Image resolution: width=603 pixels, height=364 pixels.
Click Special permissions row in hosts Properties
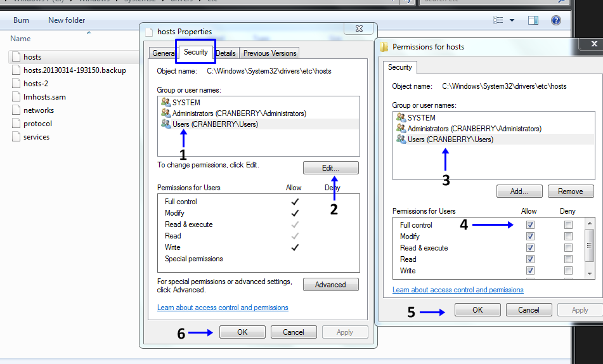[259, 259]
